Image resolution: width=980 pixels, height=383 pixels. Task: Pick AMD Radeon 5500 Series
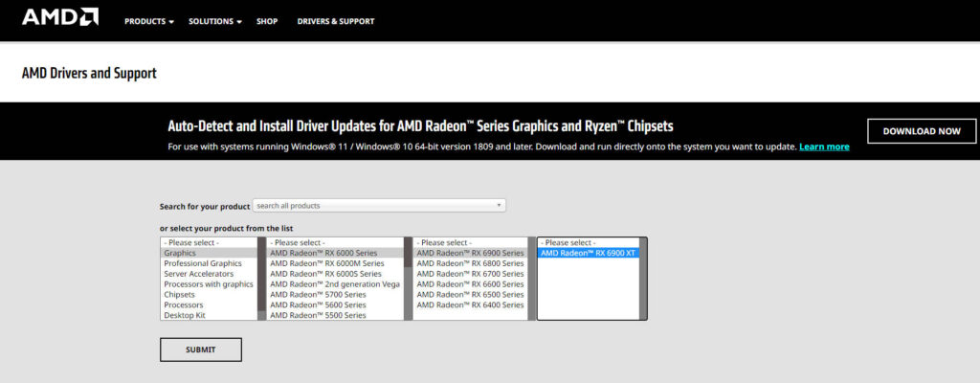tap(335, 315)
